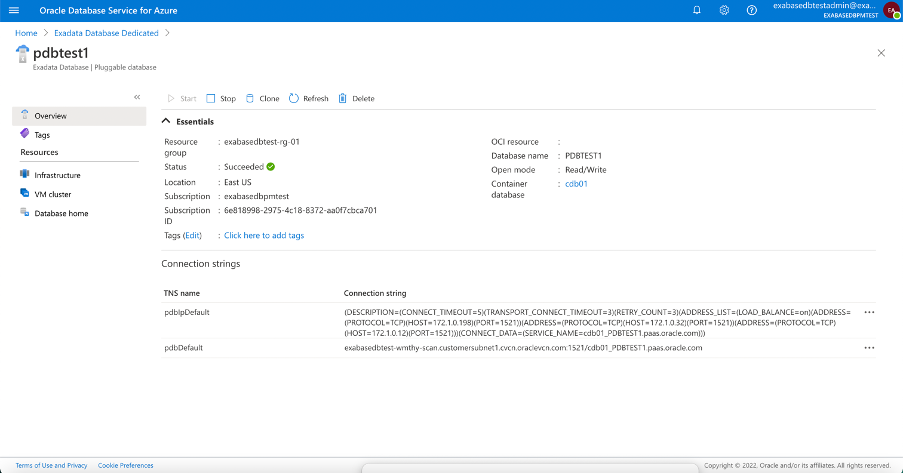Go to Home breadcrumb
Image resolution: width=904 pixels, height=474 pixels.
click(x=26, y=33)
